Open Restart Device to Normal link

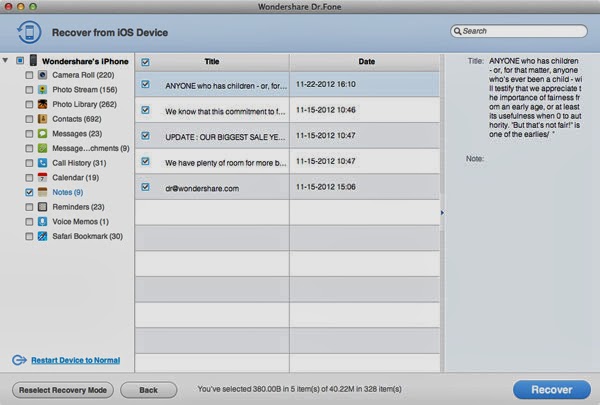pyautogui.click(x=76, y=360)
